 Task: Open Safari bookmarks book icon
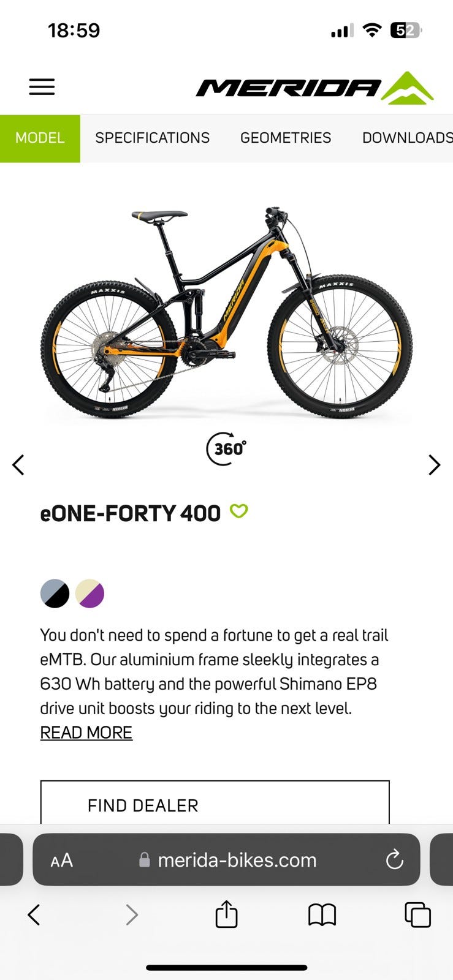coord(322,915)
